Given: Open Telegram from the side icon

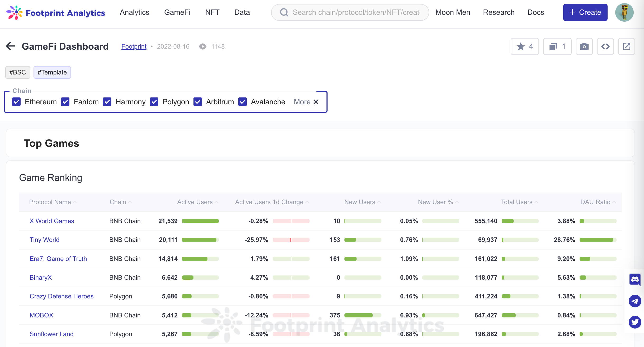Looking at the screenshot, I should 635,301.
